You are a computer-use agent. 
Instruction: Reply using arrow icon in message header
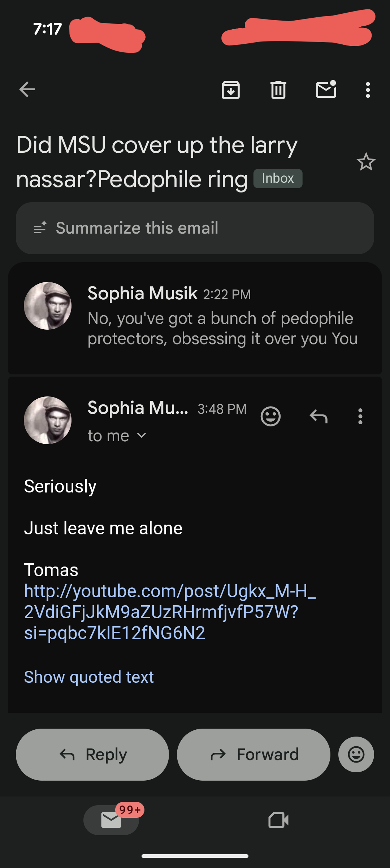(318, 417)
